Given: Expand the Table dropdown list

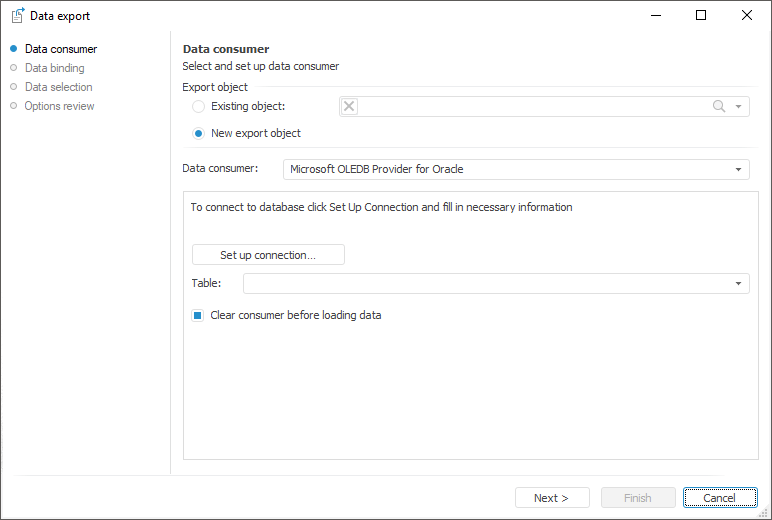Looking at the screenshot, I should pos(738,284).
